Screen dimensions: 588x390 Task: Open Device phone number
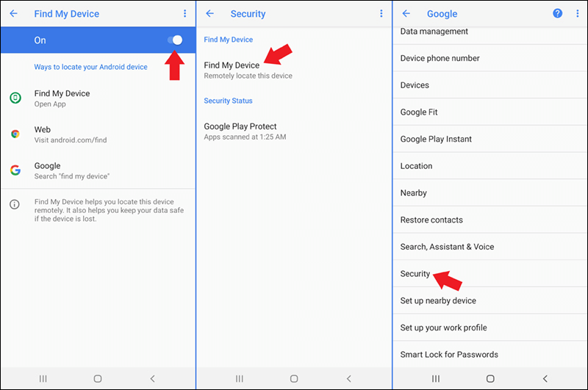(490, 58)
